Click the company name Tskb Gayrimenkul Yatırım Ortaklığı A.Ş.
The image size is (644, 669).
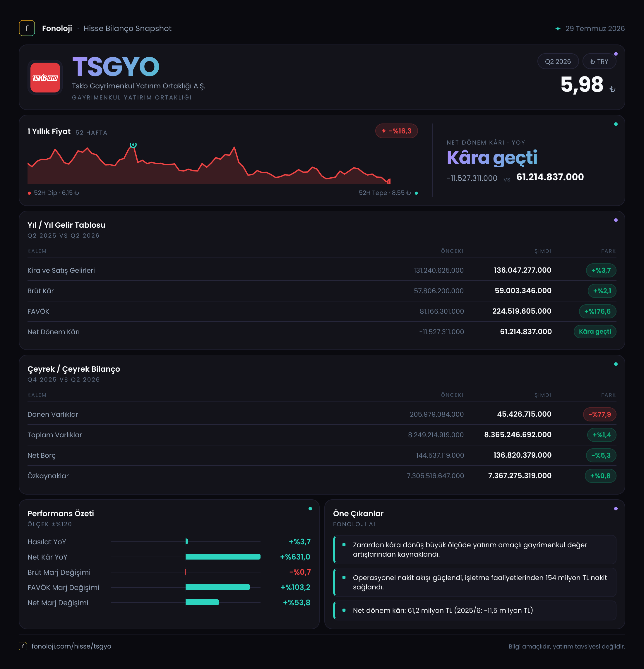139,86
